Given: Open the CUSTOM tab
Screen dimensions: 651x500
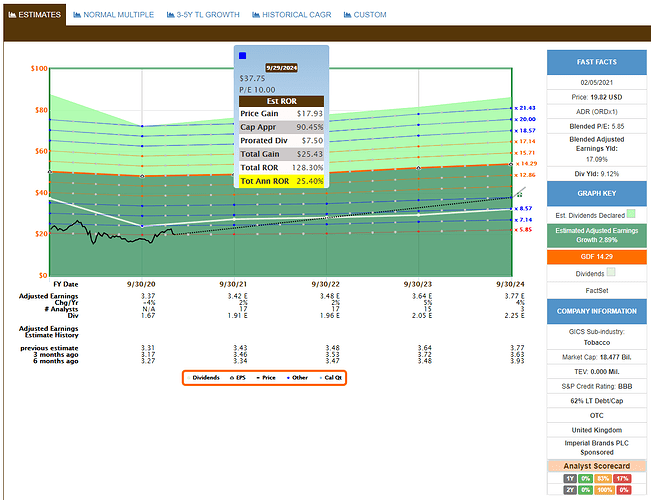Looking at the screenshot, I should pyautogui.click(x=365, y=15).
